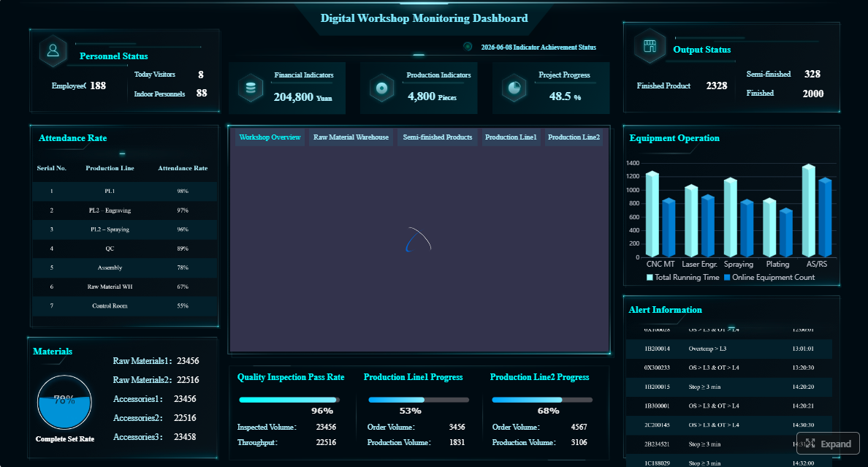Click the Expand button
The height and width of the screenshot is (467, 868).
coord(828,443)
